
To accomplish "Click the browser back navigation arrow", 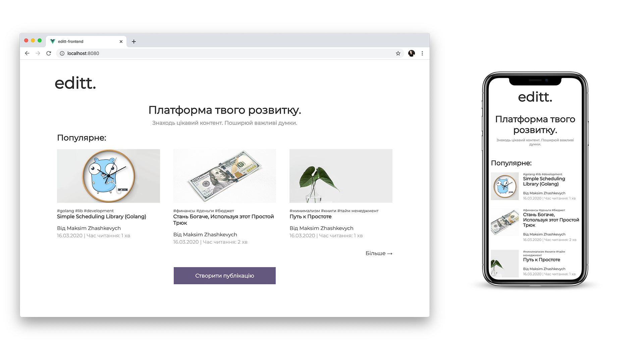I will pos(27,53).
